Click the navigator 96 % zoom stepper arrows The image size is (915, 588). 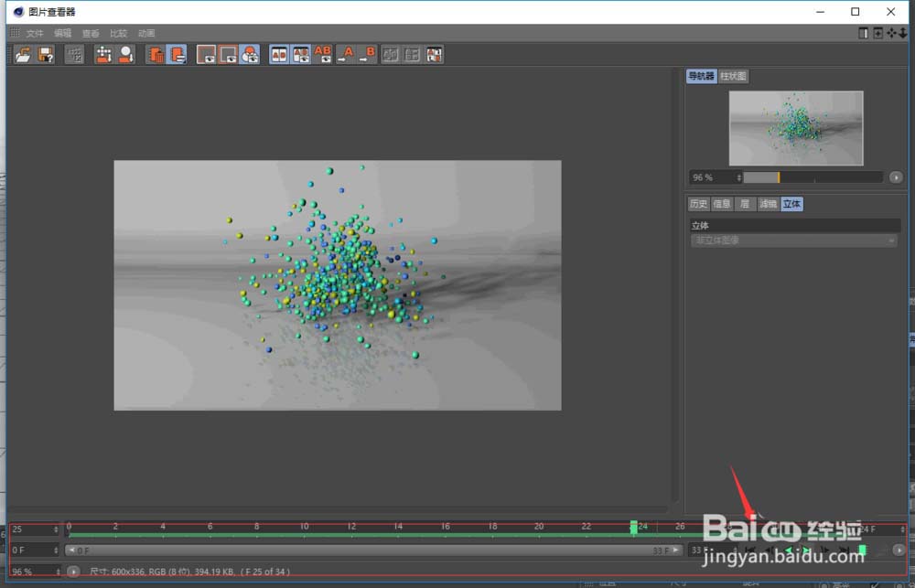(x=738, y=177)
